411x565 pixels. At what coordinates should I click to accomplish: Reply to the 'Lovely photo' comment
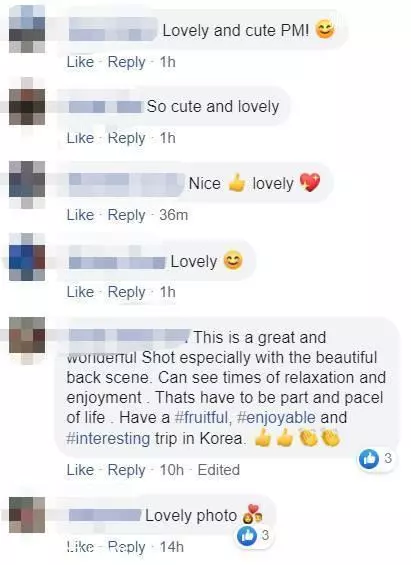point(126,547)
